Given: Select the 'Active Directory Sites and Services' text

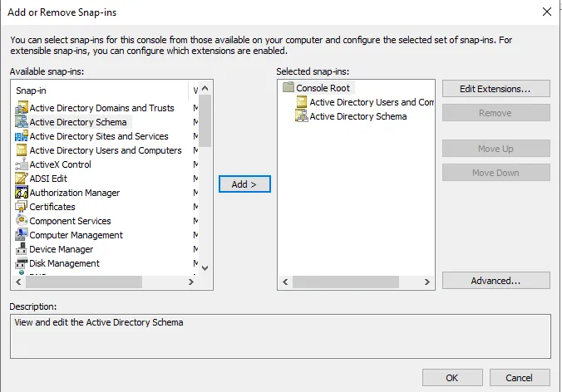Looking at the screenshot, I should point(99,136).
